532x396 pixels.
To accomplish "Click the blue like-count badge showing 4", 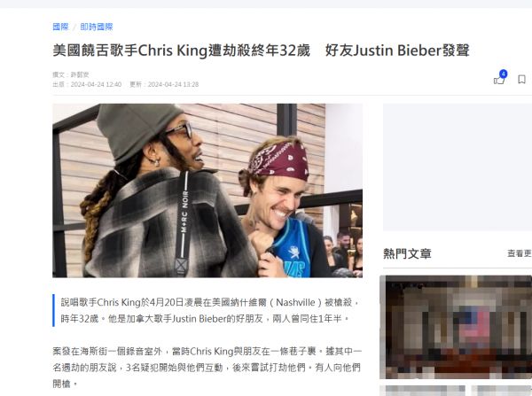I will tap(503, 74).
